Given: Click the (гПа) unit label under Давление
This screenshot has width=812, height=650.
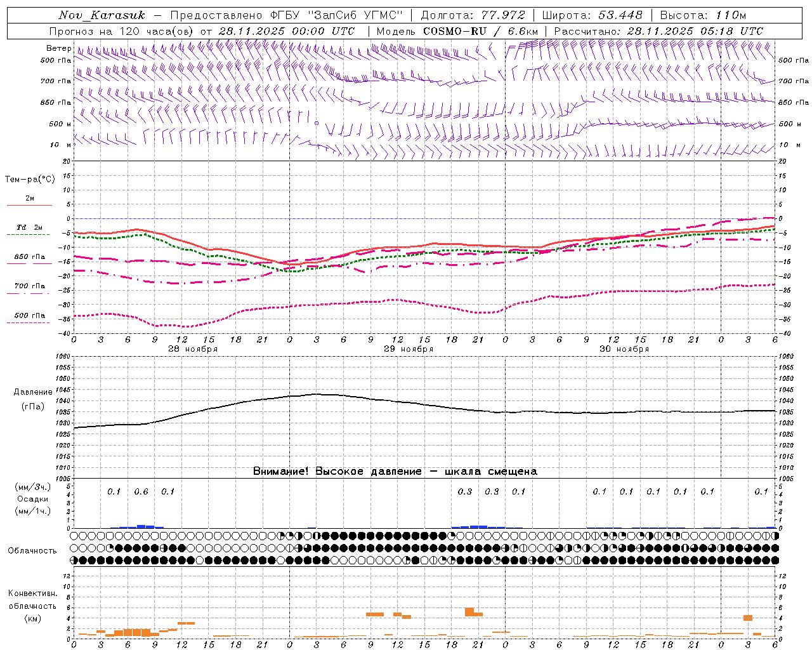Looking at the screenshot, I should (x=33, y=407).
